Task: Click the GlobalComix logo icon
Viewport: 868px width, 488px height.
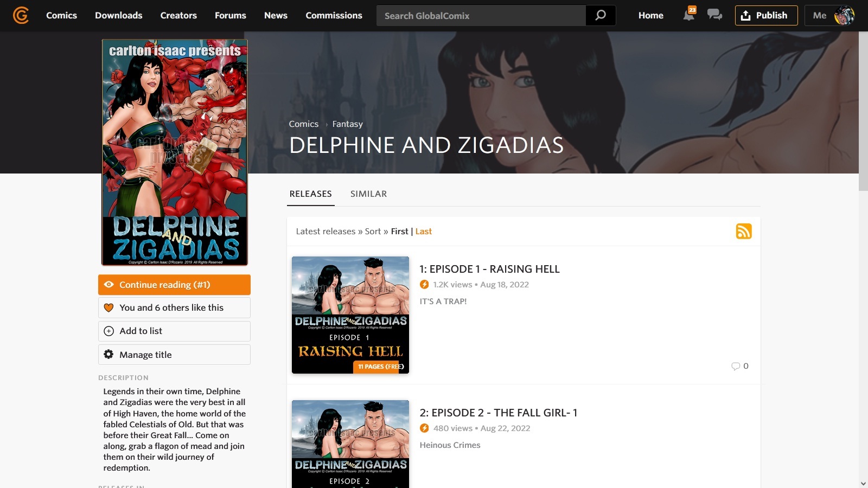Action: coord(21,15)
